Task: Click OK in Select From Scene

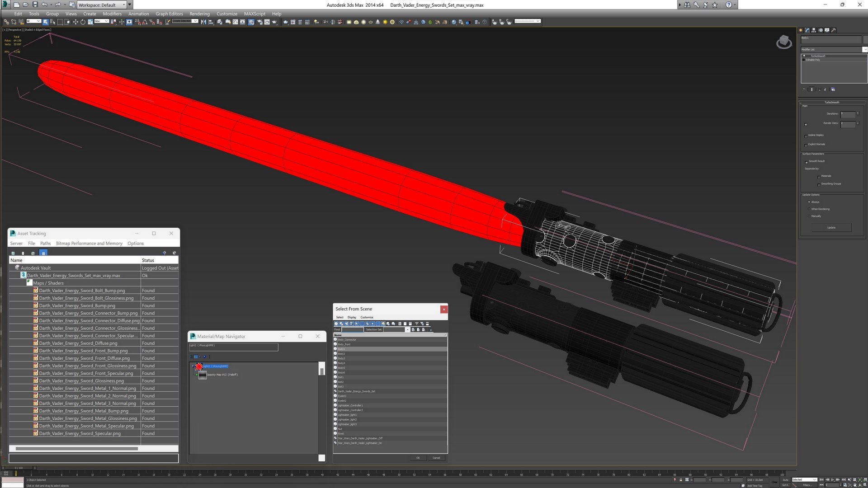Action: click(418, 458)
